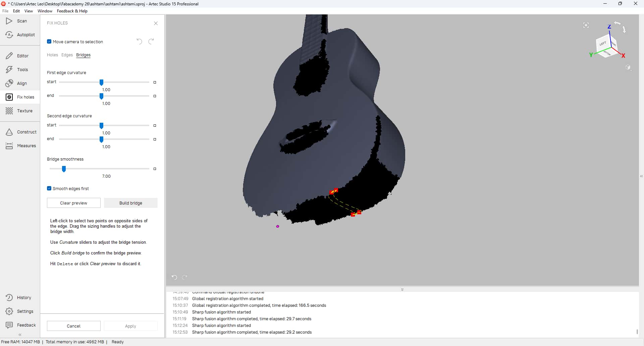644x346 pixels.
Task: Switch to the Holes tab
Action: pyautogui.click(x=52, y=55)
